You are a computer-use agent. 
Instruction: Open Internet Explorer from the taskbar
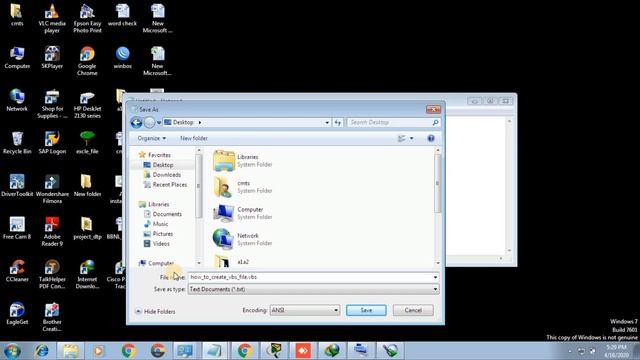point(41,351)
